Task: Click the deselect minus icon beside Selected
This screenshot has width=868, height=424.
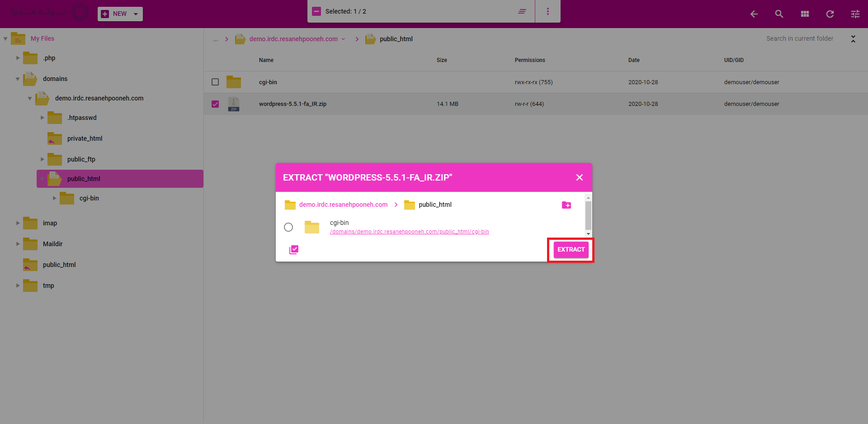Action: pyautogui.click(x=316, y=11)
